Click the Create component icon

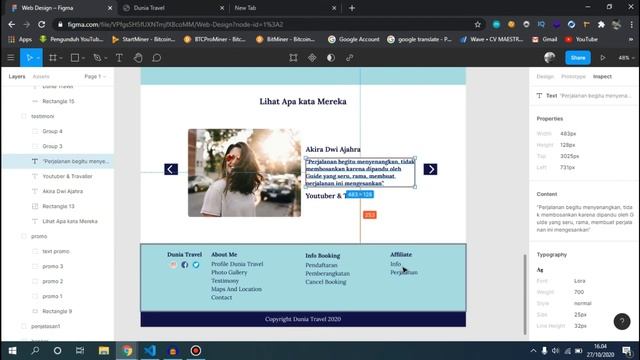pos(312,58)
